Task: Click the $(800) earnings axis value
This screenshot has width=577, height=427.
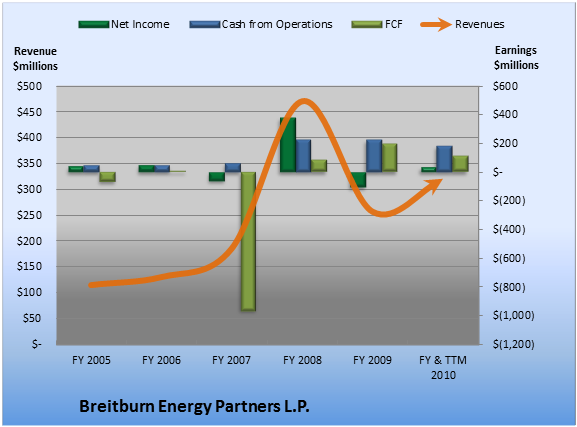Action: [509, 287]
